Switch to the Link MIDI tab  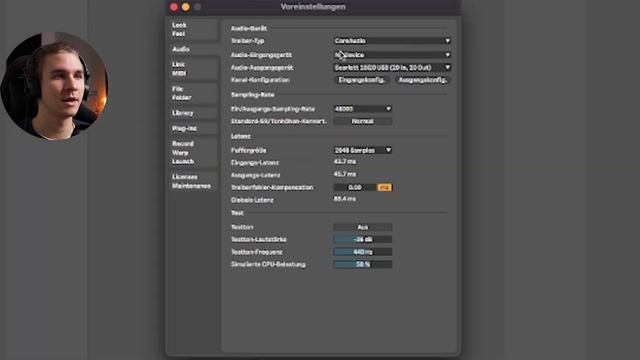point(193,69)
